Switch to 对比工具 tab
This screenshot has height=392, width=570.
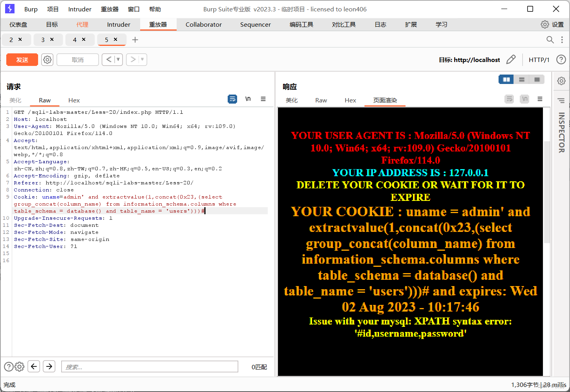pyautogui.click(x=344, y=24)
